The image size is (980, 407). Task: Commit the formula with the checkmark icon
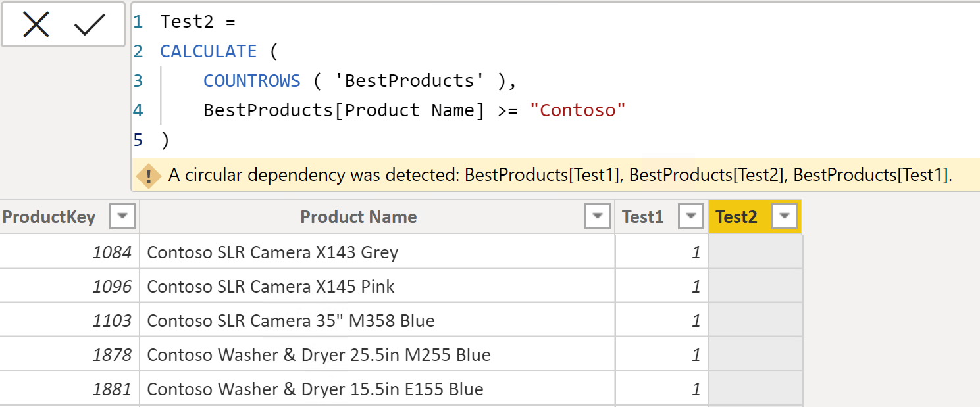(x=90, y=25)
